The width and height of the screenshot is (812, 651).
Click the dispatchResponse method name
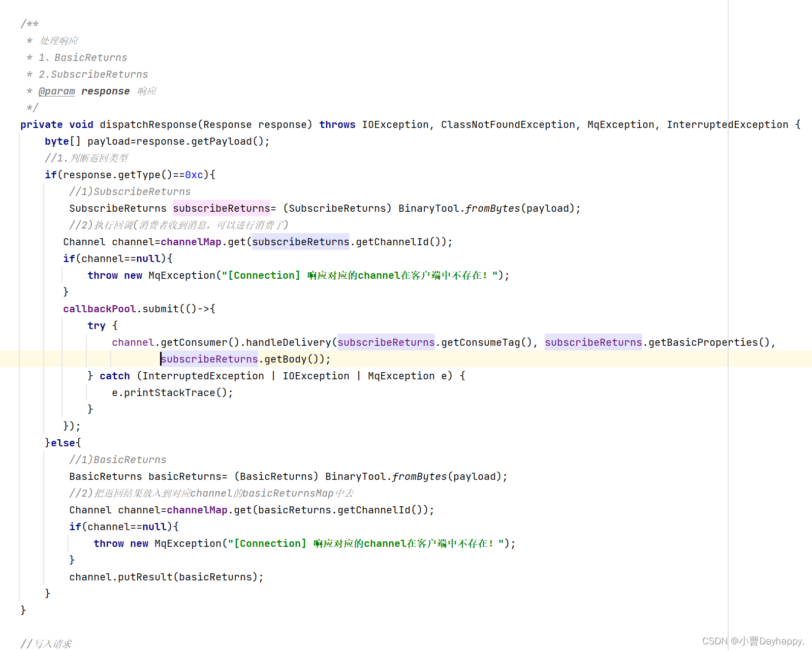(148, 124)
